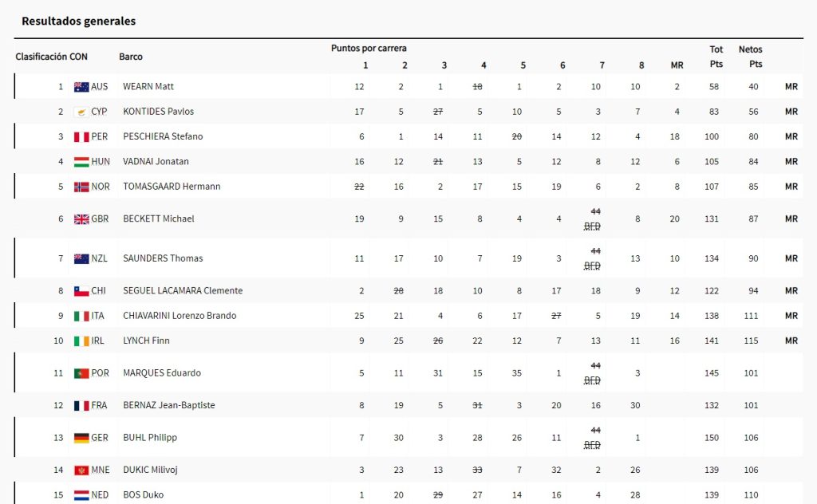This screenshot has width=817, height=504.
Task: Click the Portugal flag icon
Action: pyautogui.click(x=81, y=373)
